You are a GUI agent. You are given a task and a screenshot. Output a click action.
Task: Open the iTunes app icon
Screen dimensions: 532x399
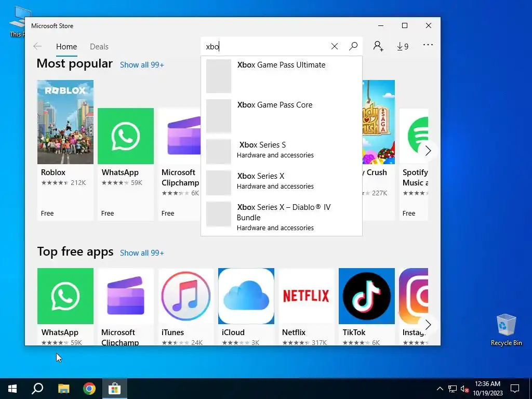tap(186, 296)
